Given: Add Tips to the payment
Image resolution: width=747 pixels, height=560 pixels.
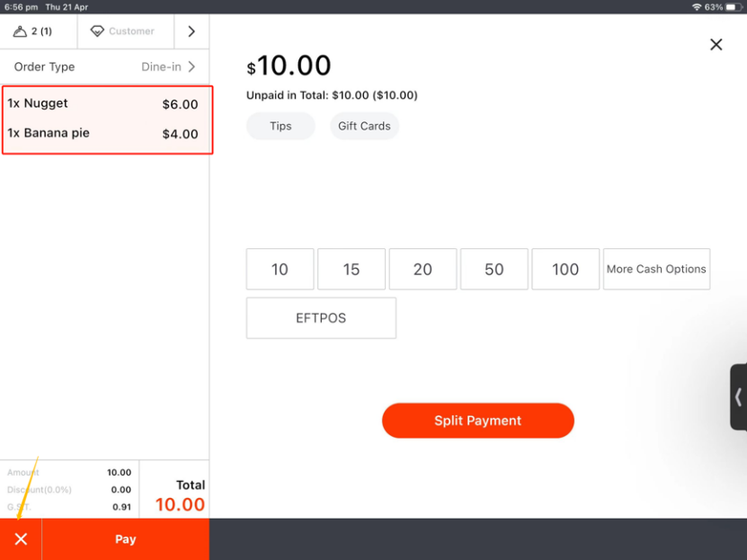Looking at the screenshot, I should [x=280, y=126].
